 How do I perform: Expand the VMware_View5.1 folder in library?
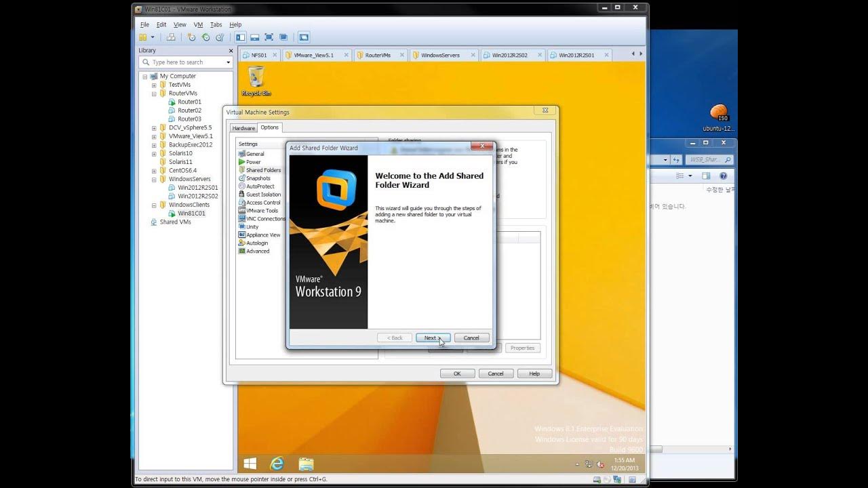[154, 136]
